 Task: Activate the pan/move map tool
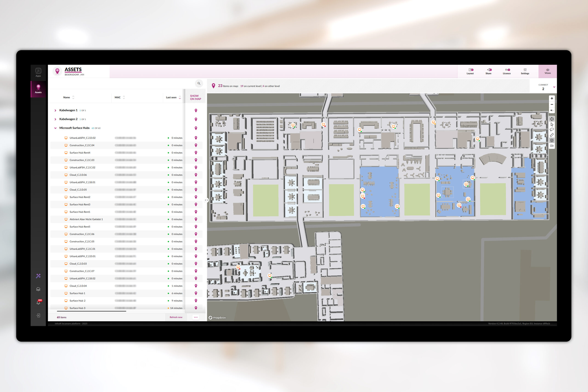[x=552, y=119]
